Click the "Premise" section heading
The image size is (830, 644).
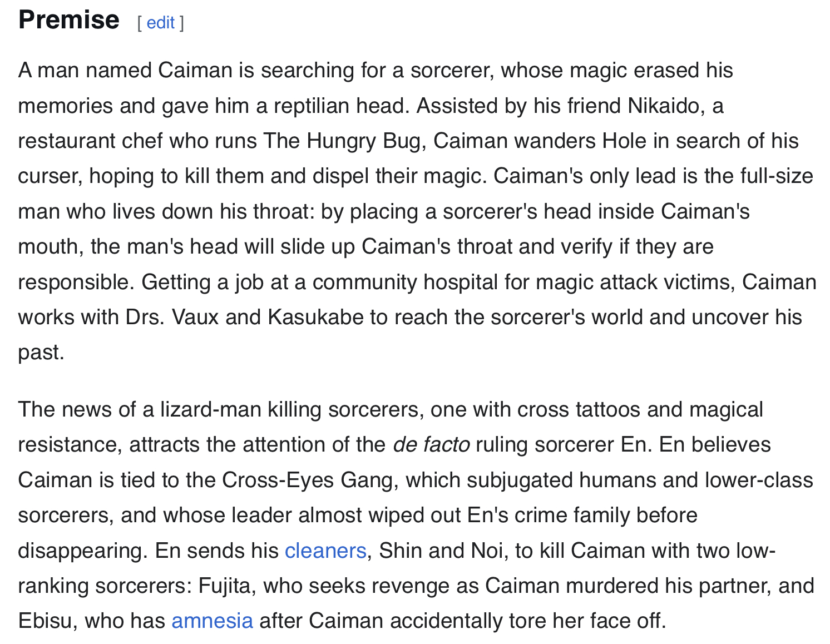coord(69,21)
